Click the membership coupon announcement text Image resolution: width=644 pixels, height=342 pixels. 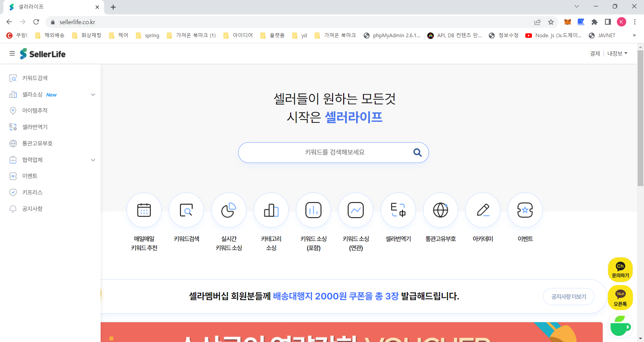[324, 296]
